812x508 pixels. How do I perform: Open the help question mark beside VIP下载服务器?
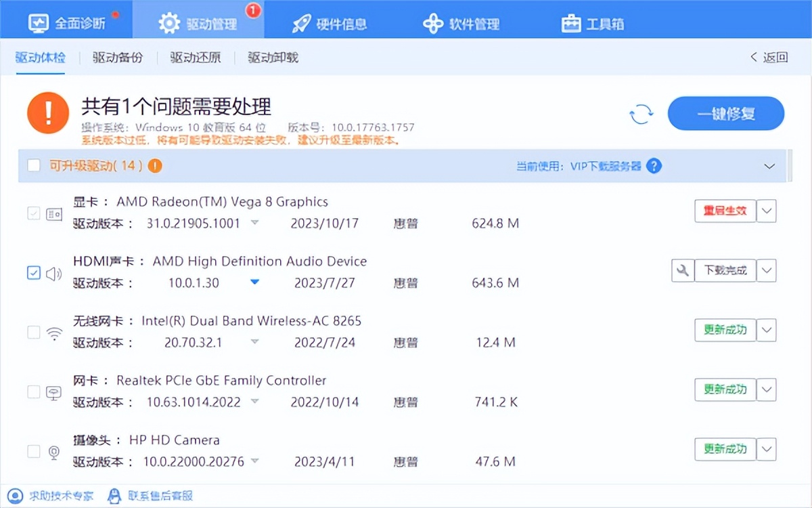(x=654, y=166)
